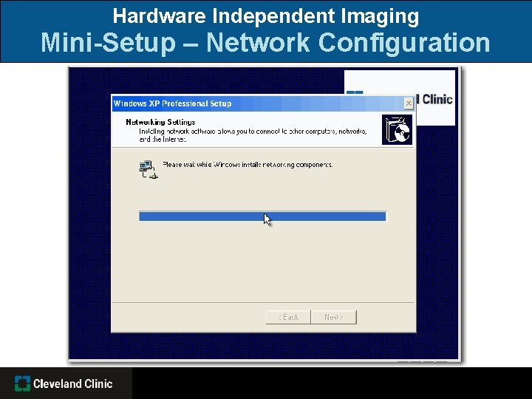This screenshot has height=399, width=532.
Task: Click the disabled Next button
Action: (x=334, y=317)
